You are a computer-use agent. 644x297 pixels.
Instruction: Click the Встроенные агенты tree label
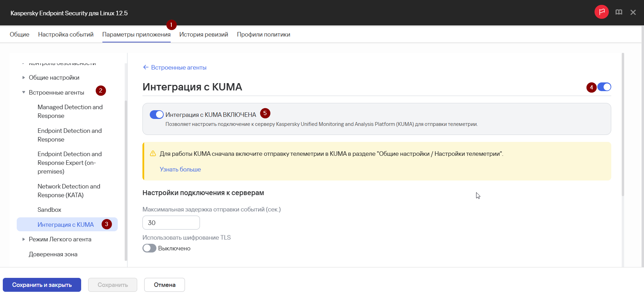click(56, 93)
